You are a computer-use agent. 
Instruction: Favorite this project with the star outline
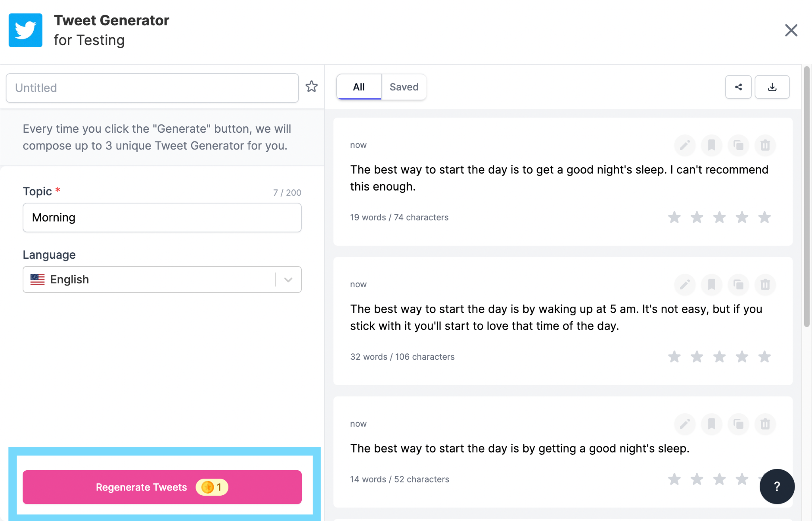(x=312, y=87)
